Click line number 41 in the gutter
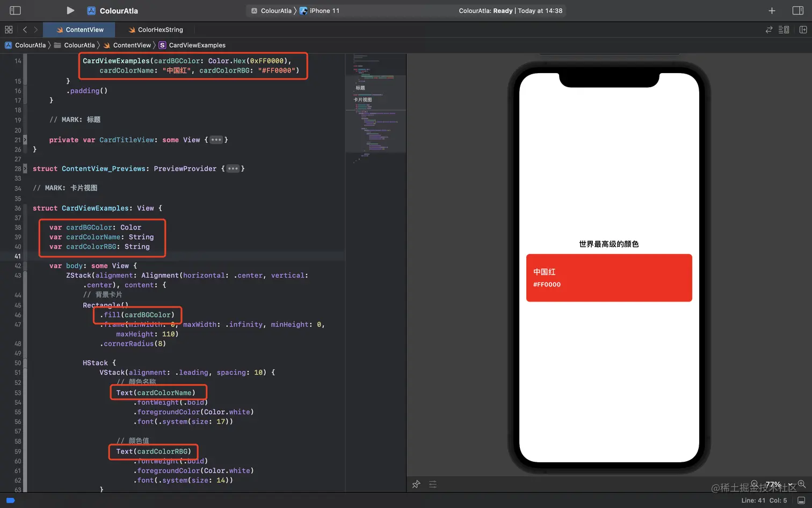The height and width of the screenshot is (508, 812). (18, 256)
